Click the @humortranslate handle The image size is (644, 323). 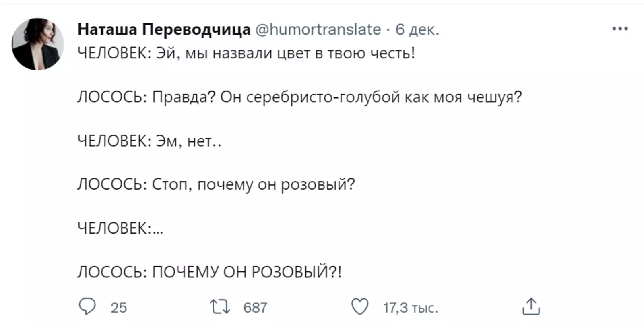[318, 29]
